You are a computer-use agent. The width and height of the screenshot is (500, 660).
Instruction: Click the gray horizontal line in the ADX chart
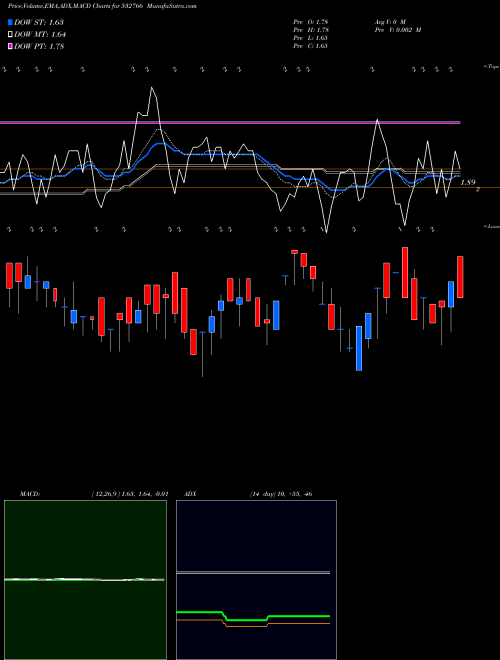click(x=253, y=572)
